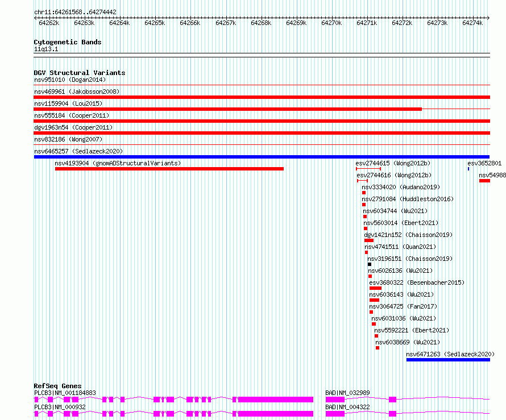Click the red dgv1421n152 variant bar
Viewport: 506px width, 420px height.
click(369, 240)
